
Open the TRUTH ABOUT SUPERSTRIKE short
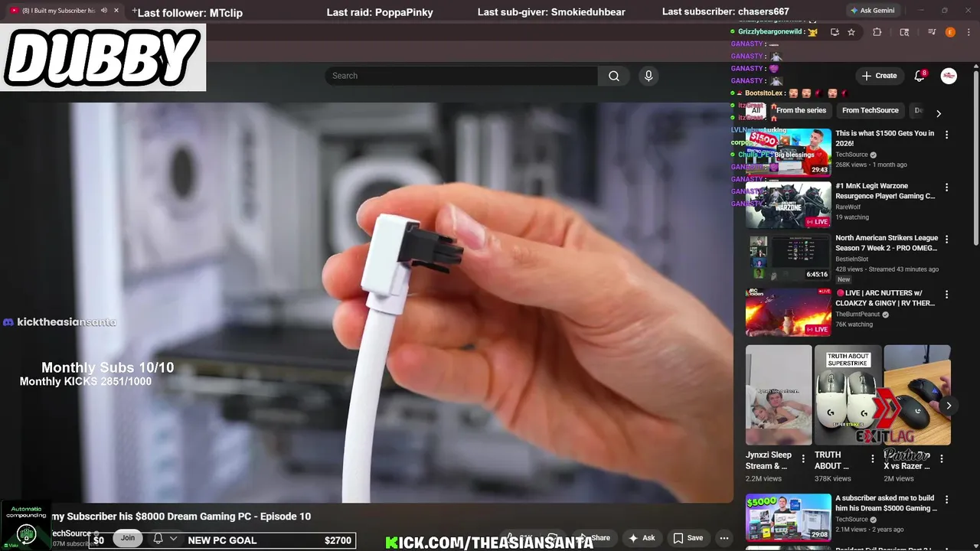coord(848,395)
